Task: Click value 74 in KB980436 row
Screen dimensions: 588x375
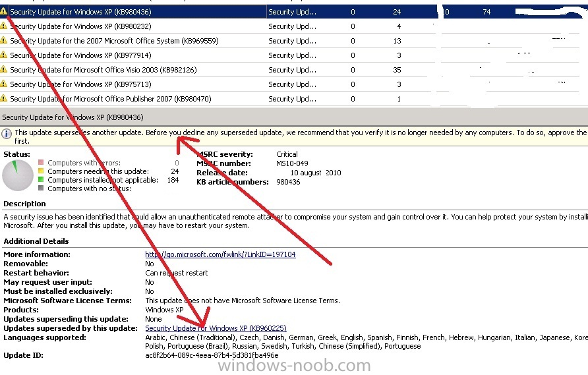Action: coord(486,12)
